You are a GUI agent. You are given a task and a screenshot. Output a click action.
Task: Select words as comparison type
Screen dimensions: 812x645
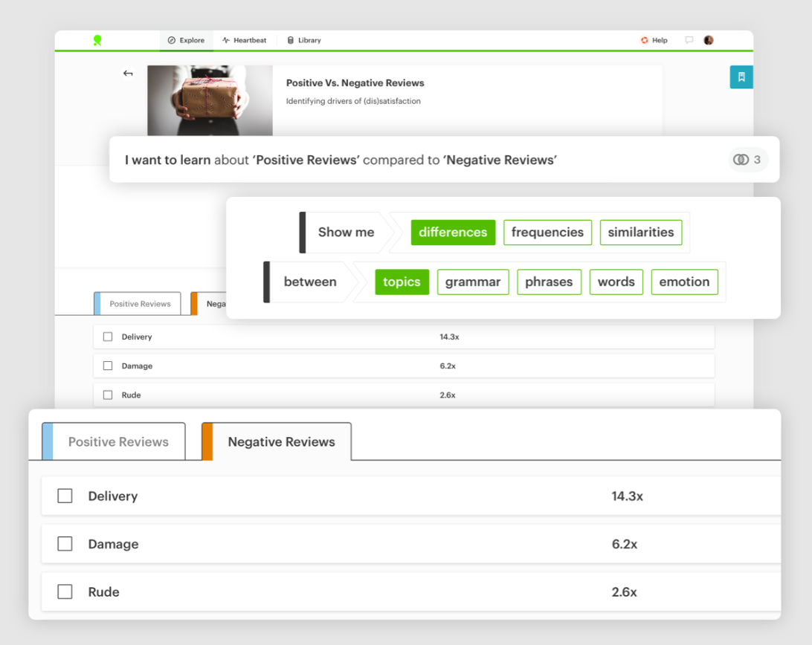point(616,282)
